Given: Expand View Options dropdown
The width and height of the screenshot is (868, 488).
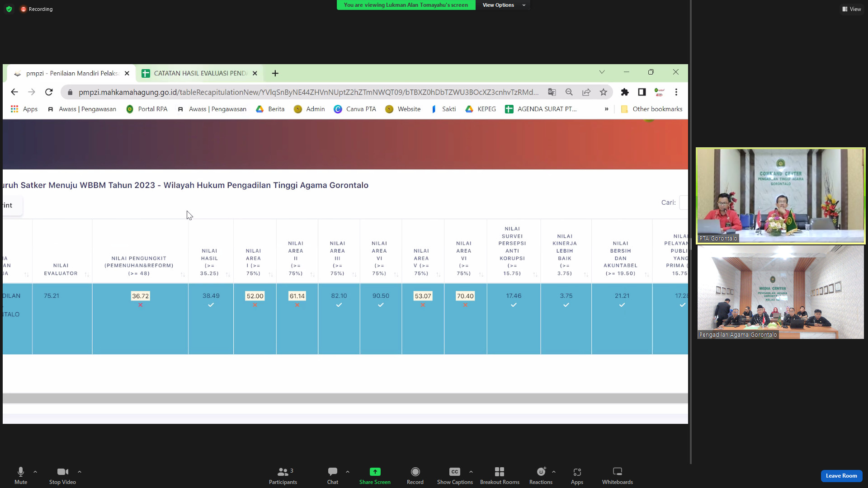Looking at the screenshot, I should 503,5.
